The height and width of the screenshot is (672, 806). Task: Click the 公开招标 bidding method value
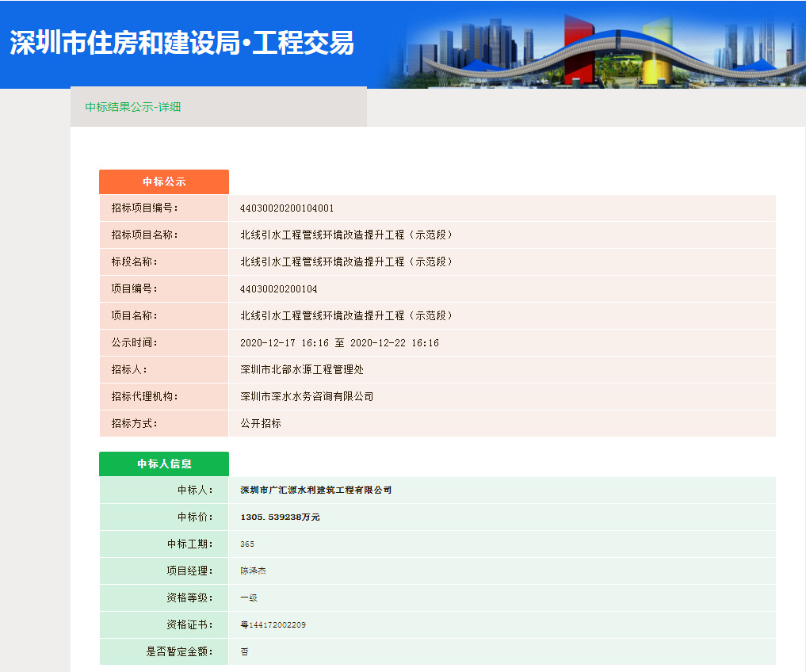pos(261,423)
